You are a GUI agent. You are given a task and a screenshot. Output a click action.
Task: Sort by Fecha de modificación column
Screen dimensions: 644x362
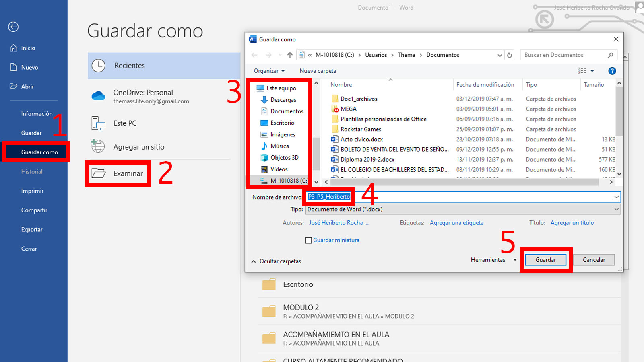[x=485, y=85]
